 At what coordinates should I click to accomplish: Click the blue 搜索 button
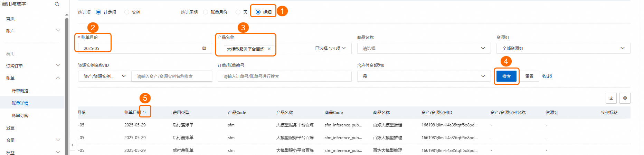(x=506, y=76)
